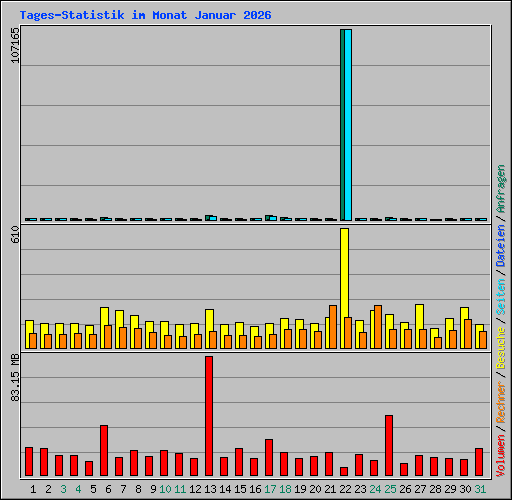Click the red volume bar for day 25

(x=389, y=445)
